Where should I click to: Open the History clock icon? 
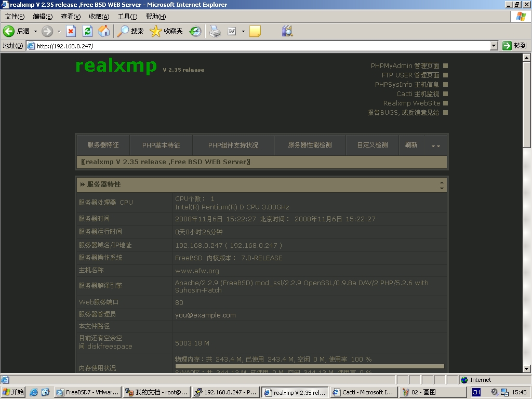(x=195, y=31)
